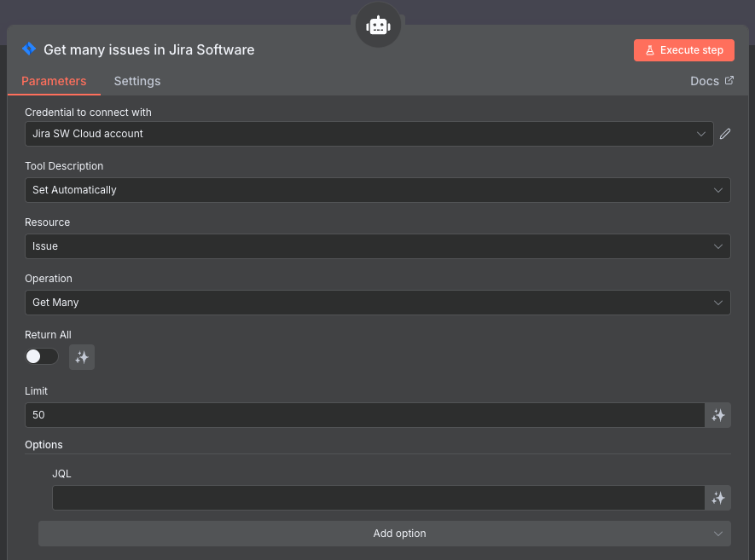Open the Credential to connect with dropdown

pyautogui.click(x=369, y=134)
